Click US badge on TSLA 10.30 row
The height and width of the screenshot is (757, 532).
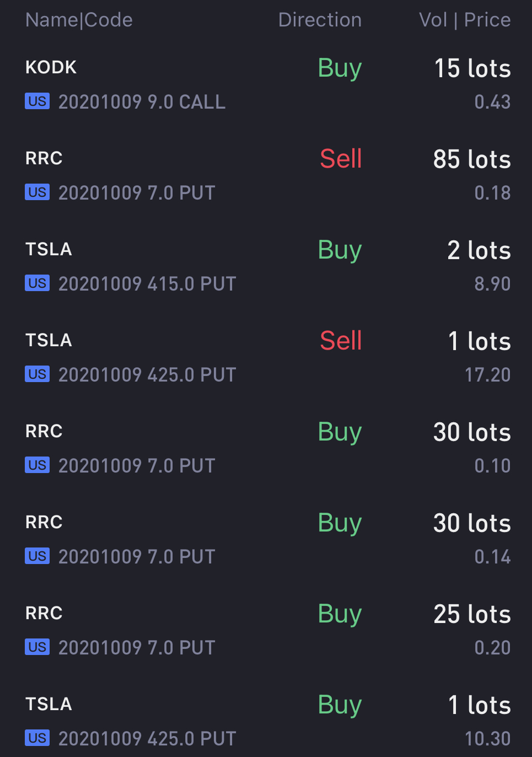[37, 738]
